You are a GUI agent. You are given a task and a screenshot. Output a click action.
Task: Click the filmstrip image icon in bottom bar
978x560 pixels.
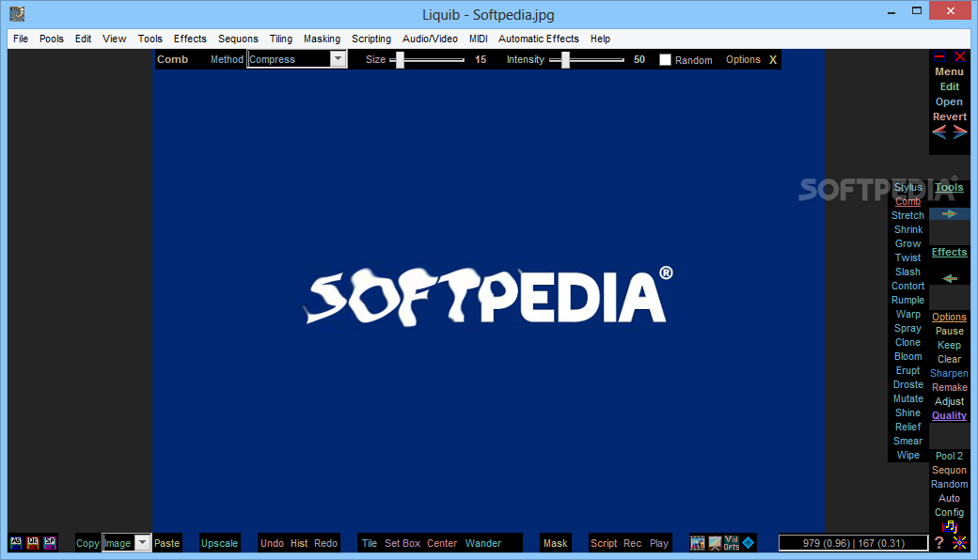[x=698, y=543]
